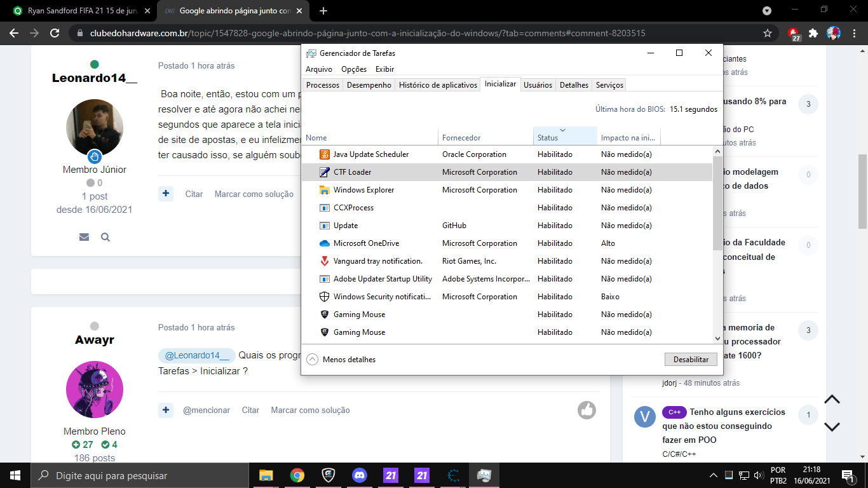Screen dimensions: 868x488
Task: Open File Explorer from taskbar
Action: tap(266, 475)
